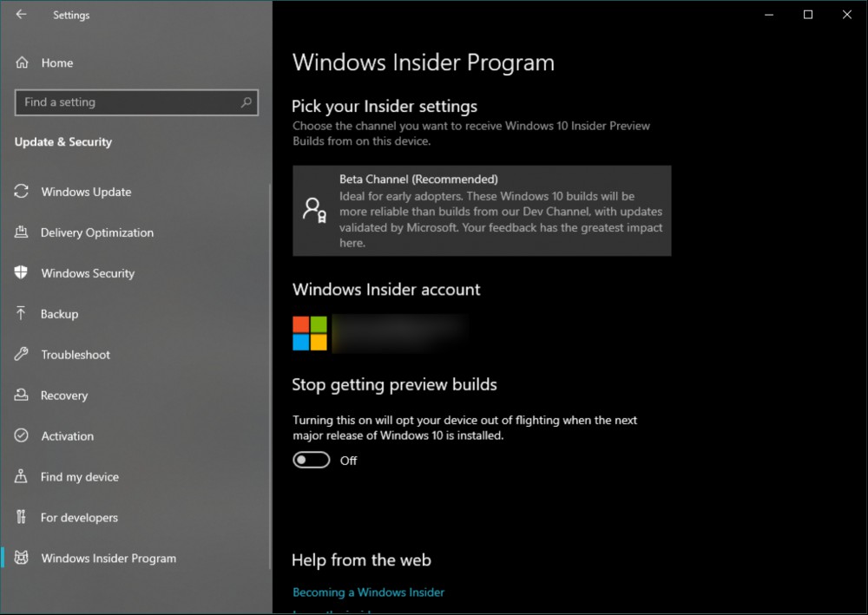Click the Update & Security heading
Viewport: 868px width, 615px height.
(63, 141)
